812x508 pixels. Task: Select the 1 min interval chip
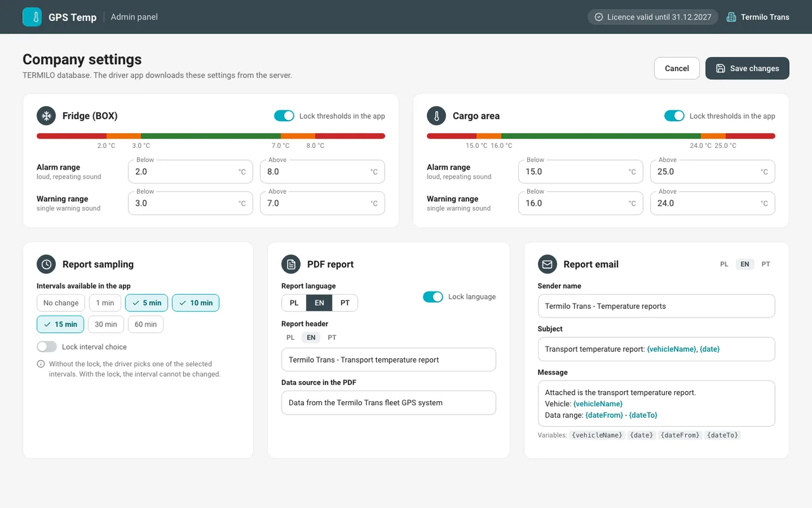(x=105, y=303)
